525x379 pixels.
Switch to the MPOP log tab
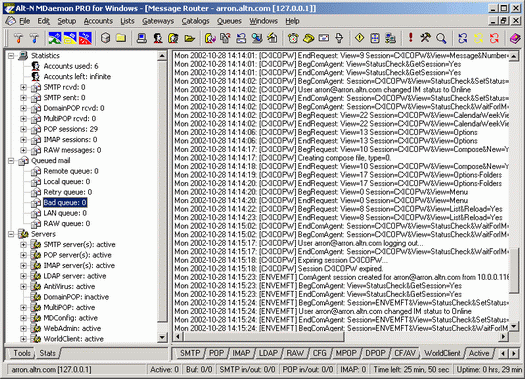346,353
